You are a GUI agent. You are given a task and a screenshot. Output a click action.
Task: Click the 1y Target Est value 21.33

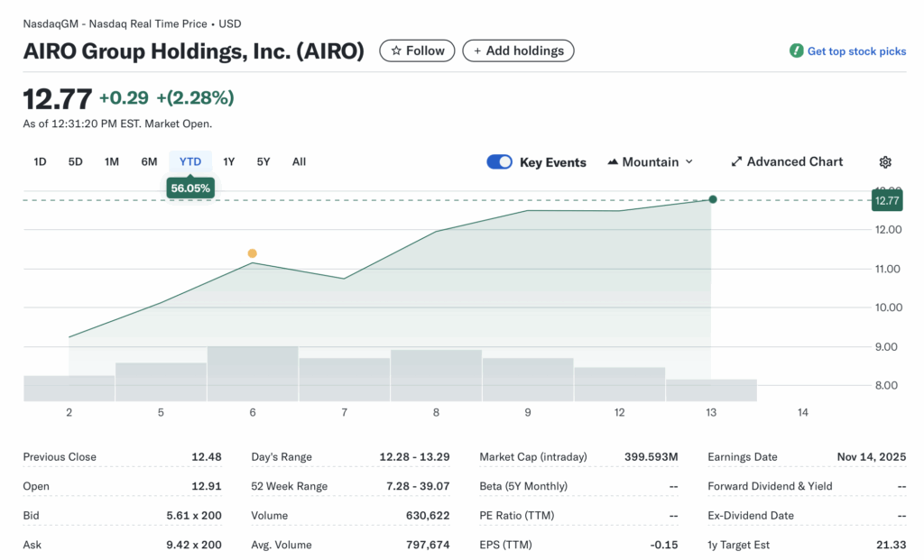(x=891, y=545)
